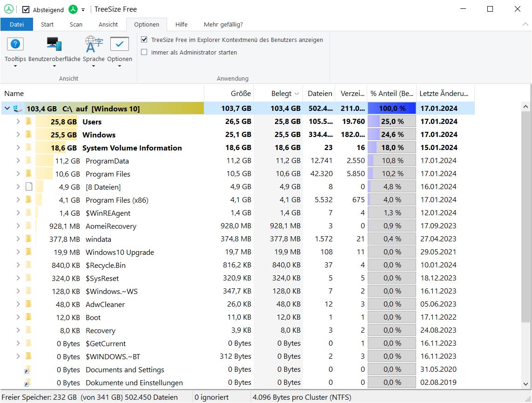Screen dimensions: 532x403
Task: Click the $Recycle.Bin folder icon
Action: pyautogui.click(x=28, y=265)
